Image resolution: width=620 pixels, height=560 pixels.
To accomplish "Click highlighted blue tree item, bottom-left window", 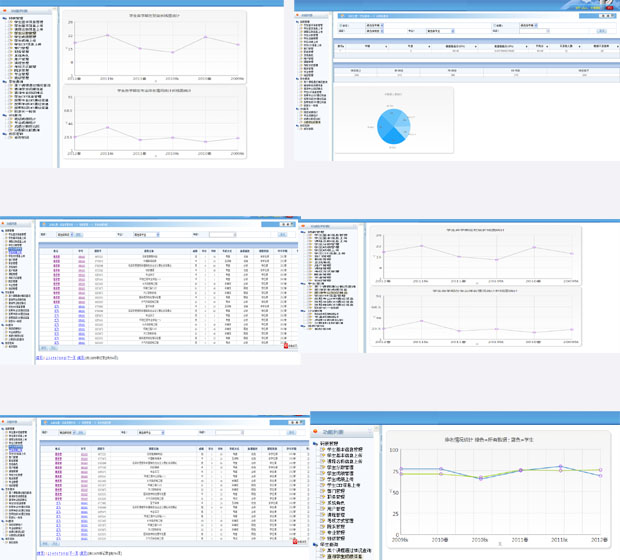I will [x=16, y=448].
